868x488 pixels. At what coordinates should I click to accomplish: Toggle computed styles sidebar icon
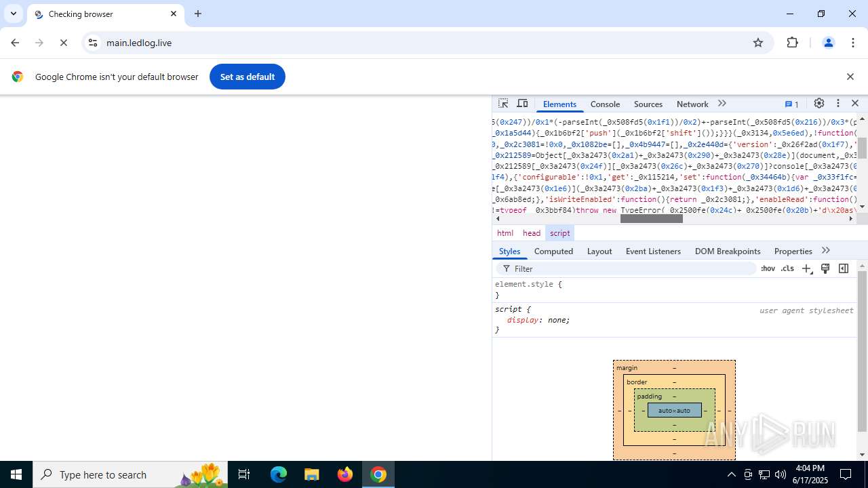click(x=844, y=269)
